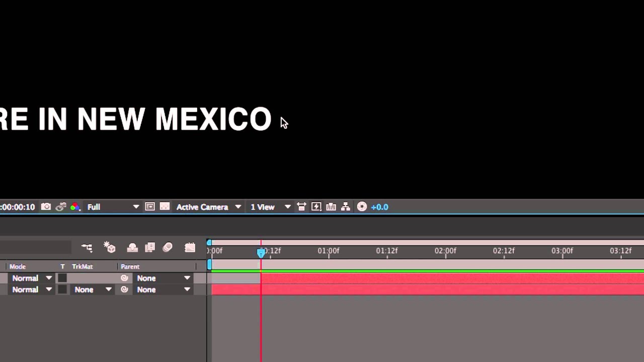Open the Fast Previews lightning icon
The height and width of the screenshot is (362, 644).
(316, 207)
